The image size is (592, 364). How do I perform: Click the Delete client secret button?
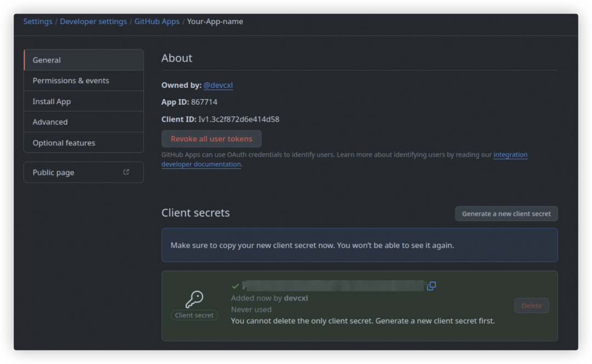pyautogui.click(x=532, y=305)
